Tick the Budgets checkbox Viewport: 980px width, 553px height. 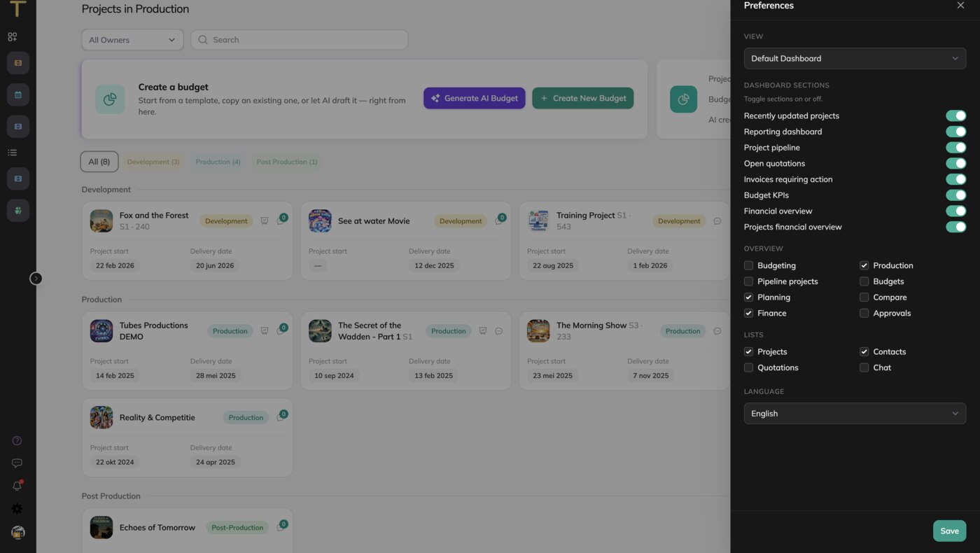[x=864, y=281]
